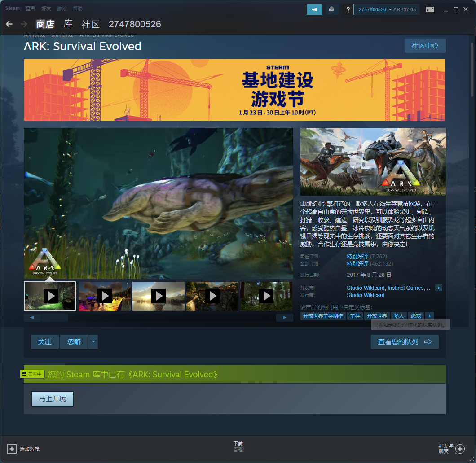The height and width of the screenshot is (463, 476).
Task: Click 查看您的队列 button
Action: click(x=405, y=342)
